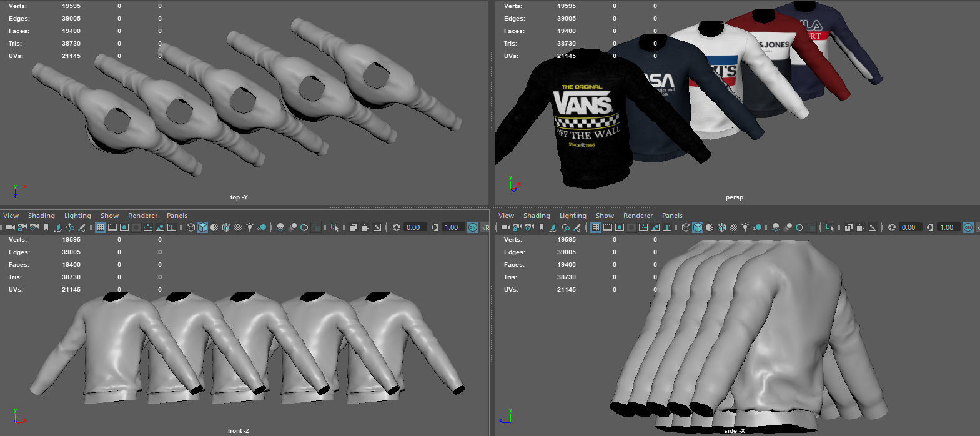This screenshot has height=436, width=980.
Task: Toggle Grid display in side -X panel toolbar
Action: pos(596,227)
